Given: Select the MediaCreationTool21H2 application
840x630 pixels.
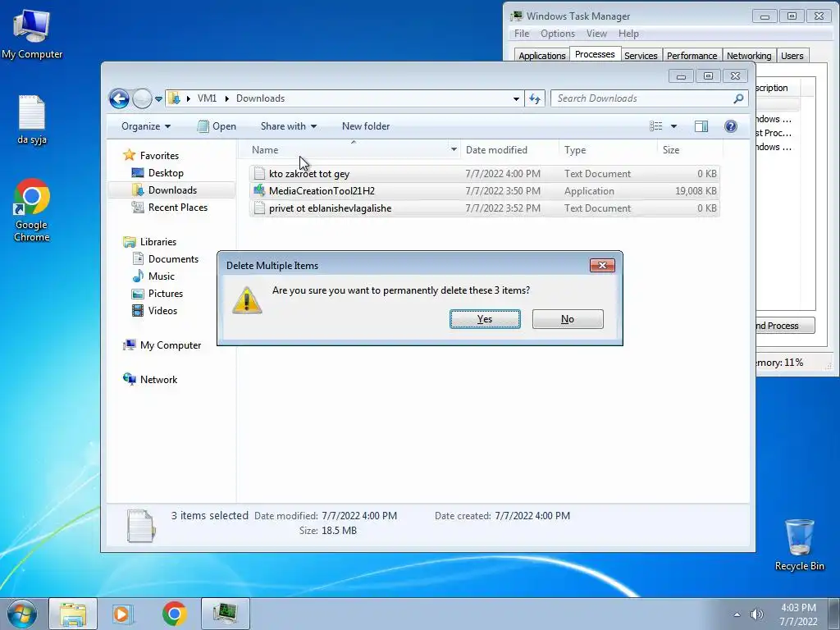Looking at the screenshot, I should [484, 190].
